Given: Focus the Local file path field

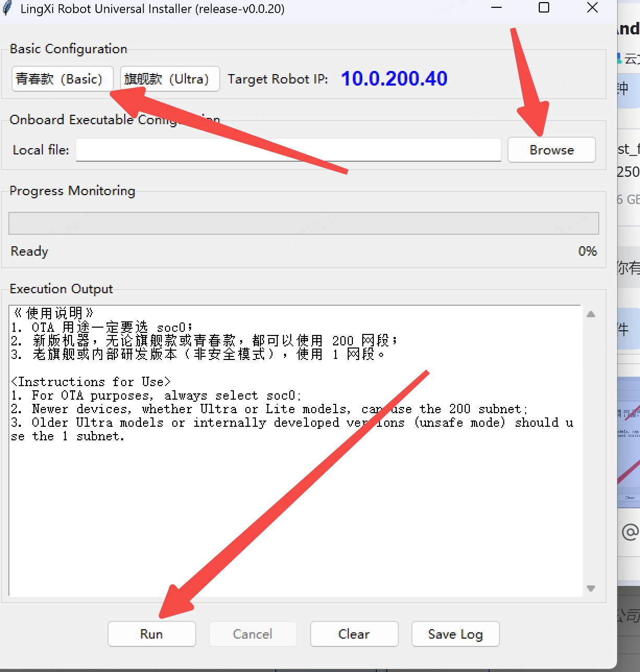Looking at the screenshot, I should click(x=289, y=150).
